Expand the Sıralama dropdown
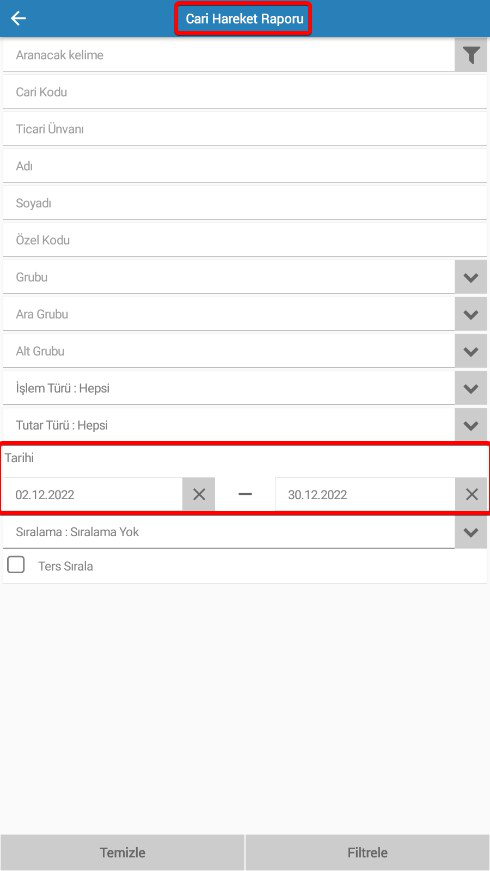 pyautogui.click(x=471, y=532)
